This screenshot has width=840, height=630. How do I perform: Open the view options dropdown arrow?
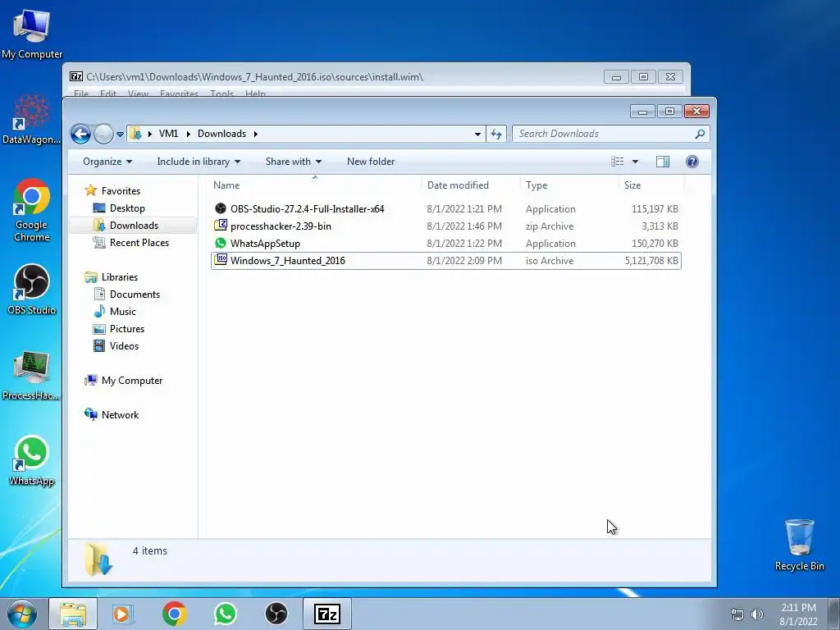pos(636,162)
